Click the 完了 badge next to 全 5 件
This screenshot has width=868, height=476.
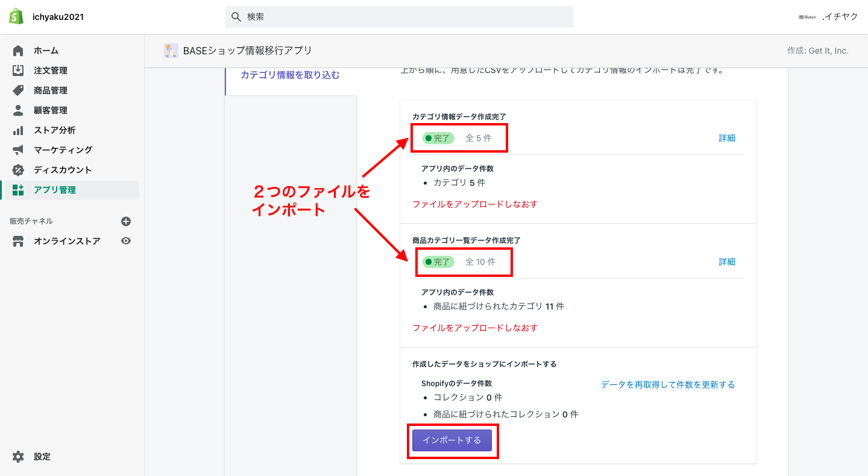(438, 138)
